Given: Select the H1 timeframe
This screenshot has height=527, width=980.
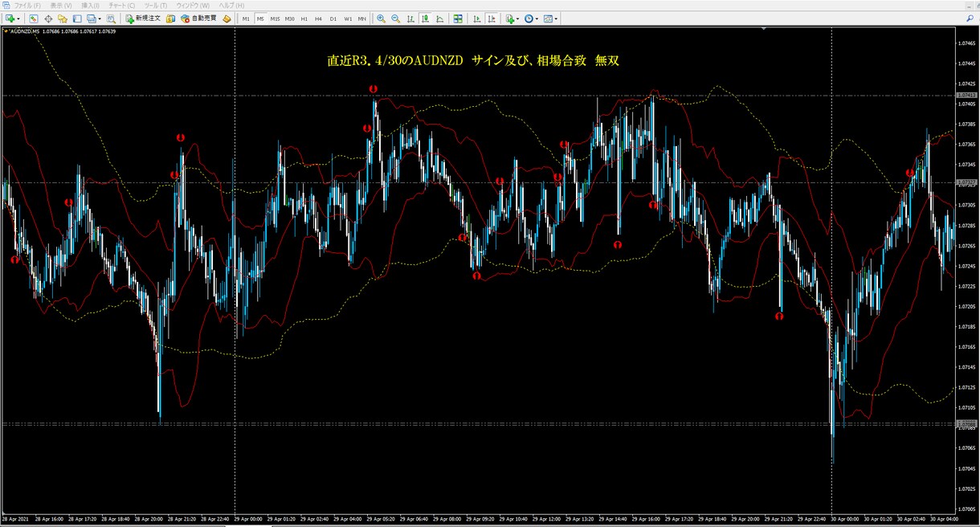Looking at the screenshot, I should point(304,18).
